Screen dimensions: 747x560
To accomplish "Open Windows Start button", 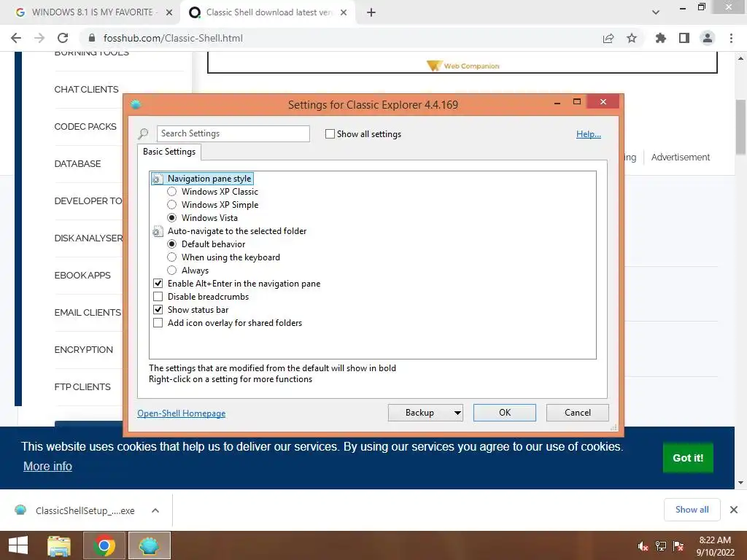I will point(18,545).
